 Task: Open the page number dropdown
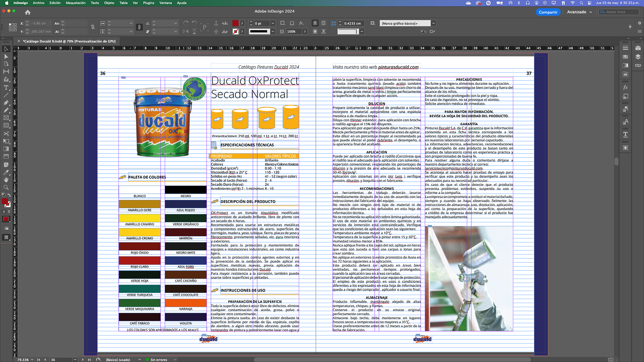click(x=75, y=360)
